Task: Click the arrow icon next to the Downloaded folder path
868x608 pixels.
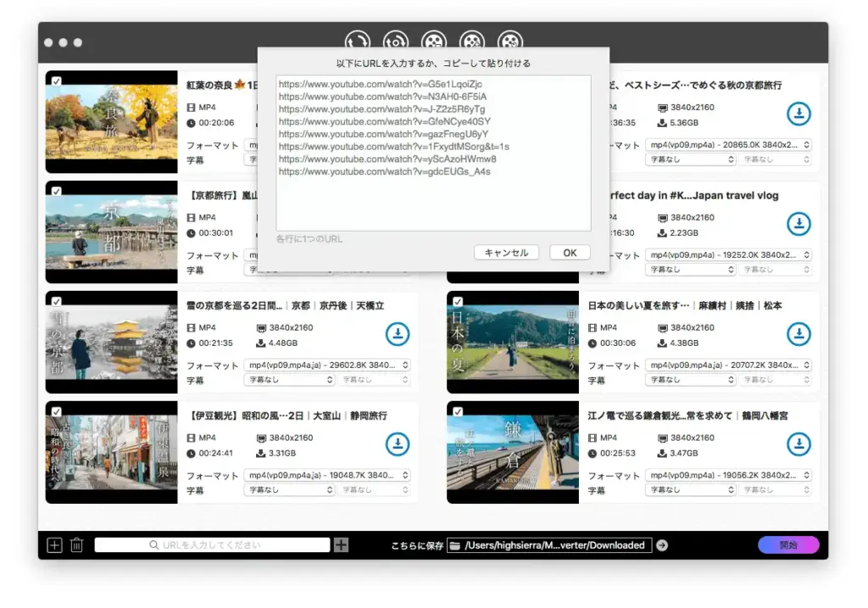Action: 660,545
